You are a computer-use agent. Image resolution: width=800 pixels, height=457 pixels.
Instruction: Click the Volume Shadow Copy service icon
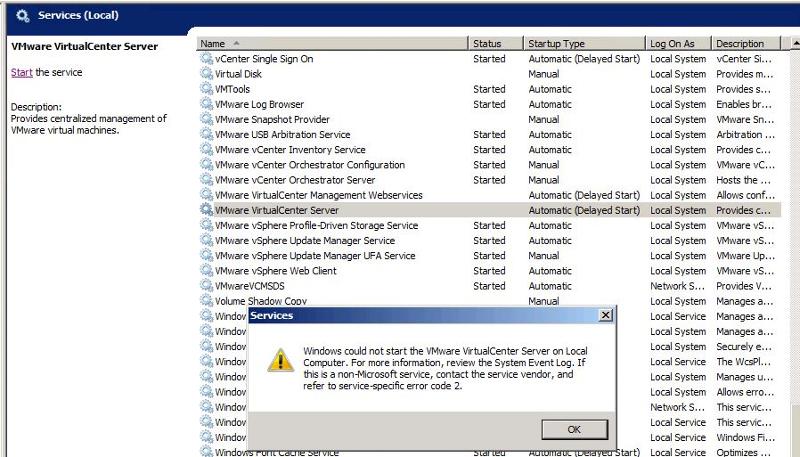206,301
